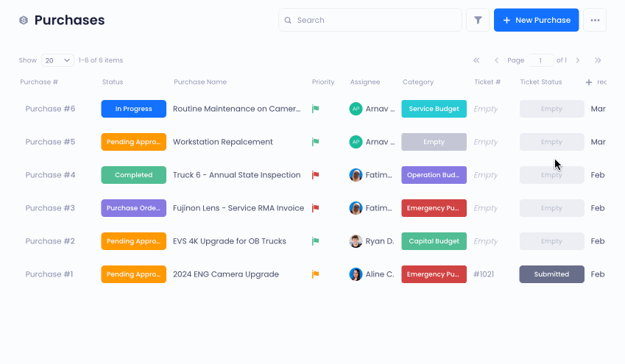The width and height of the screenshot is (625, 364).
Task: Open the filter funnel button
Action: coord(478,20)
